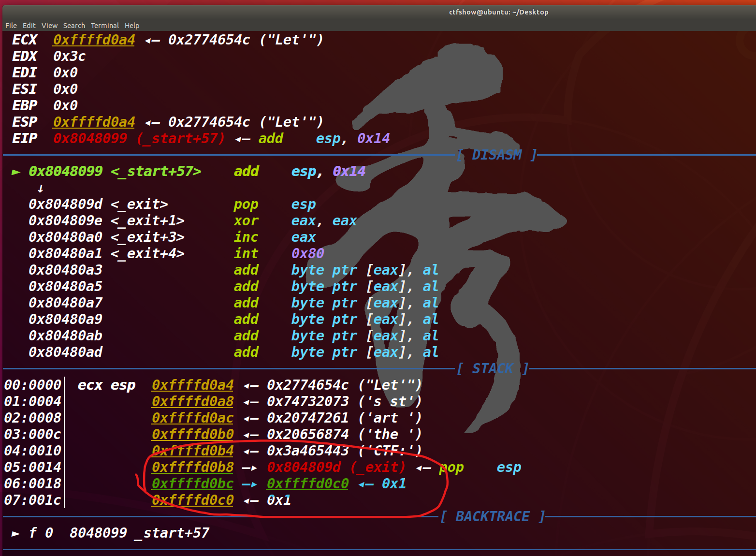The height and width of the screenshot is (556, 756).
Task: Click stack offset 00:0000
Action: click(x=33, y=385)
